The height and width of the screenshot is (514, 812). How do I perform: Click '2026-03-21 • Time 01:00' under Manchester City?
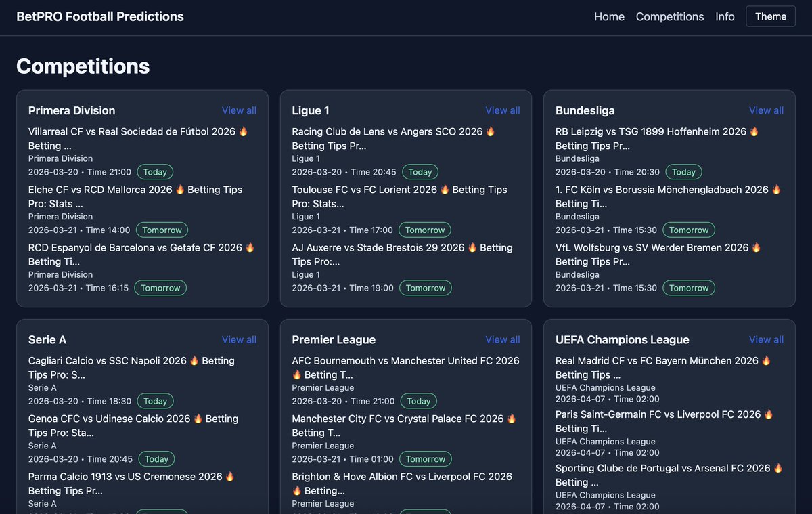pyautogui.click(x=342, y=459)
